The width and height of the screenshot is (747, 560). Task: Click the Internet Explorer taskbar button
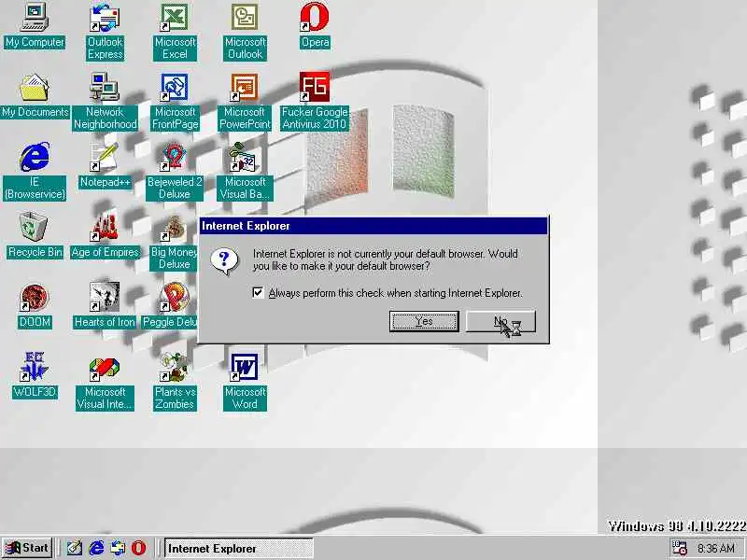click(x=239, y=548)
